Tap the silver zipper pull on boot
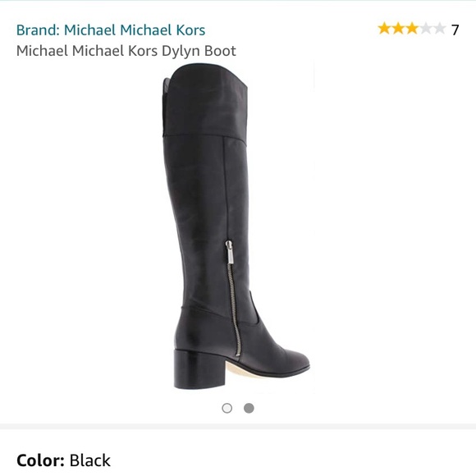476x476 pixels. (x=229, y=252)
